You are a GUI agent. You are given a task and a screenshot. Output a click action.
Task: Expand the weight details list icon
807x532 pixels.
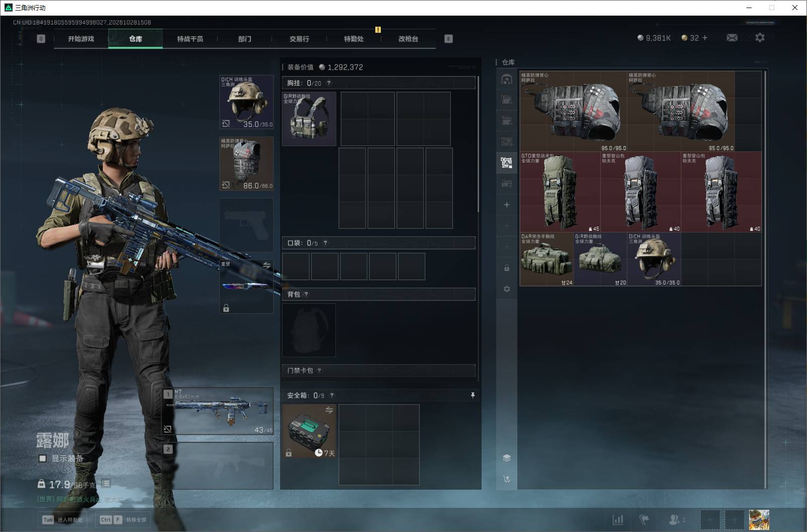pos(106,483)
